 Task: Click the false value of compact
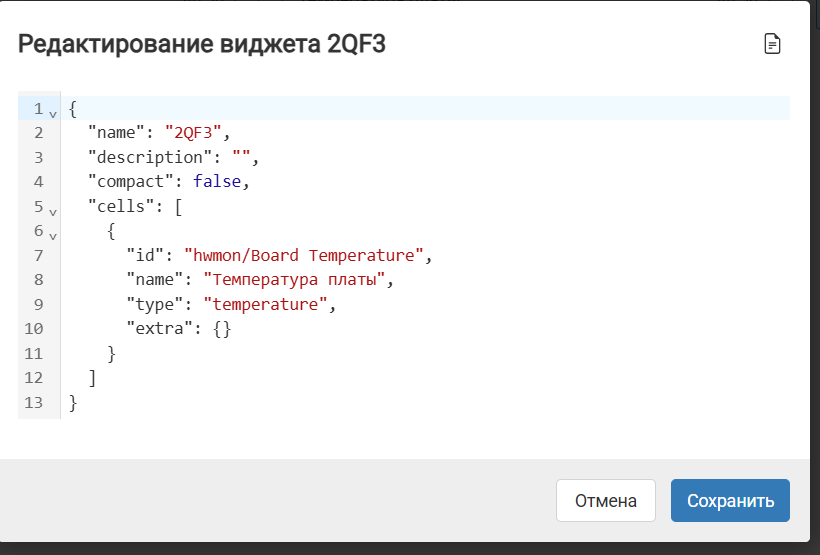coord(217,182)
